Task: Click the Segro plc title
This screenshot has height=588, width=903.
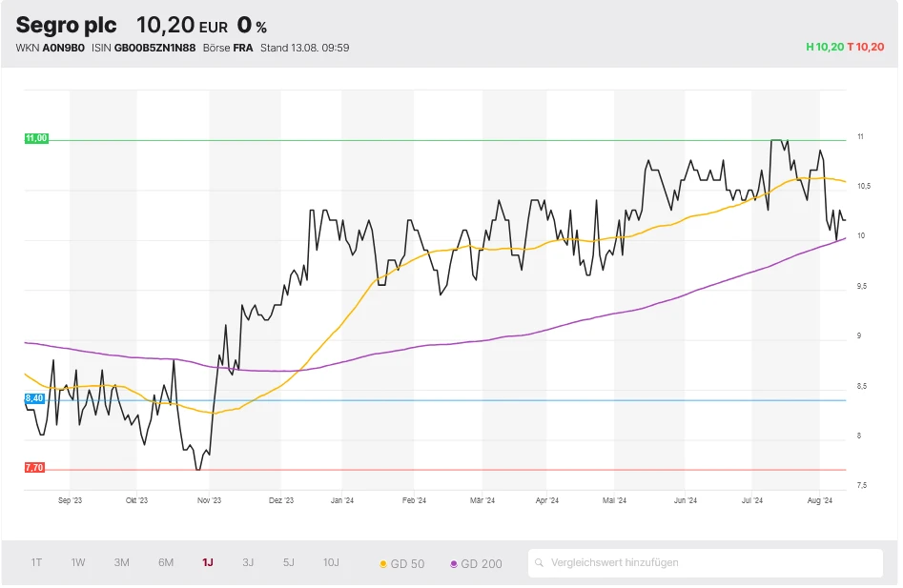Action: click(66, 25)
